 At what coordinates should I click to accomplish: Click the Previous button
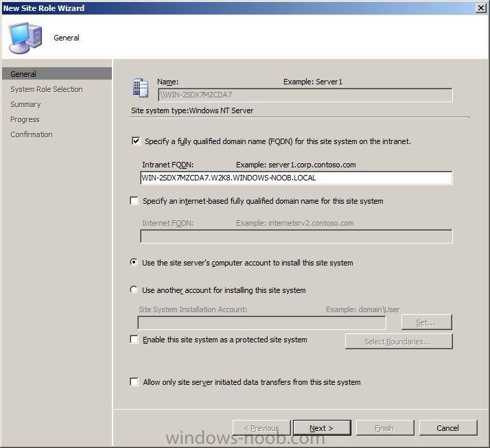[x=261, y=427]
